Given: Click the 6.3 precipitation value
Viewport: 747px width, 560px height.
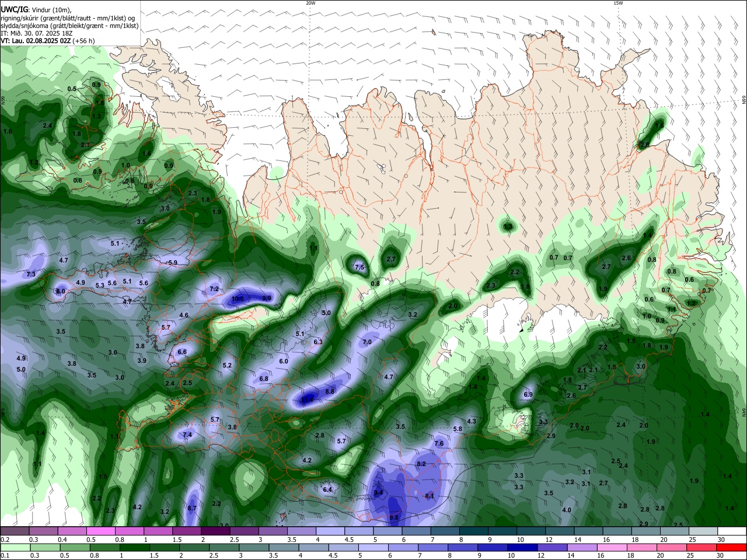Looking at the screenshot, I should click(x=318, y=342).
